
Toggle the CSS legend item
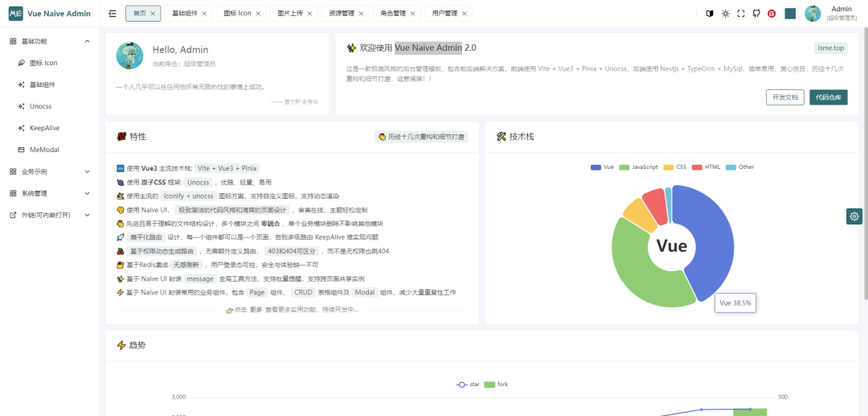point(675,167)
